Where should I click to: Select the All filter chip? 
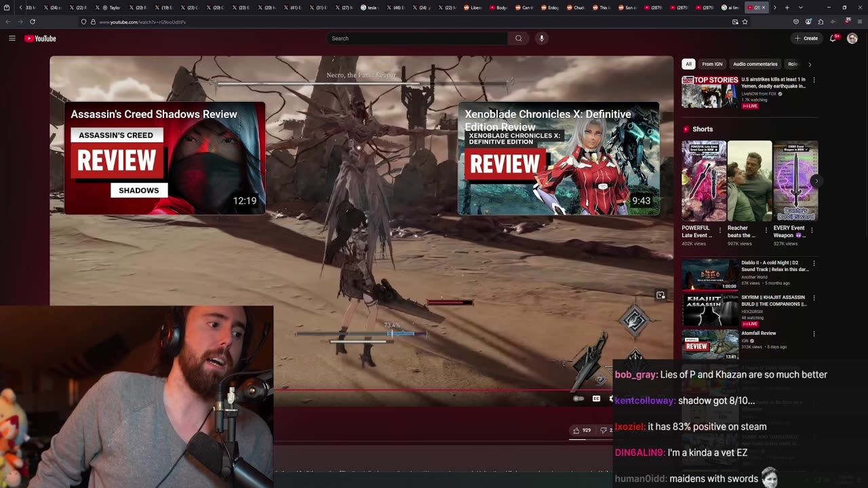coord(688,64)
